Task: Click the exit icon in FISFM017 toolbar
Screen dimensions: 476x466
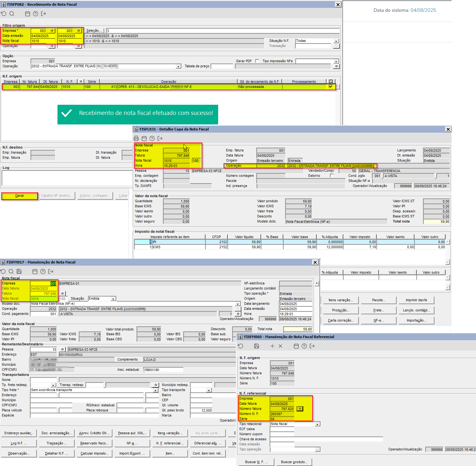Action: point(51,271)
